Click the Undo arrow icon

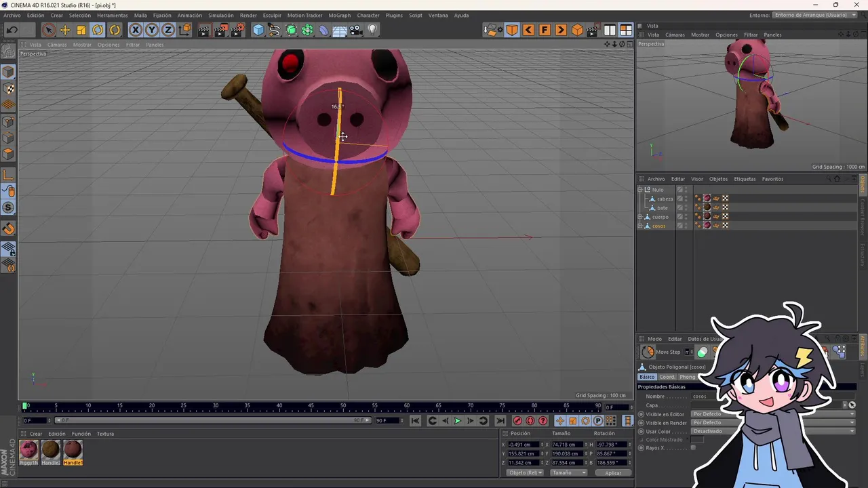12,30
